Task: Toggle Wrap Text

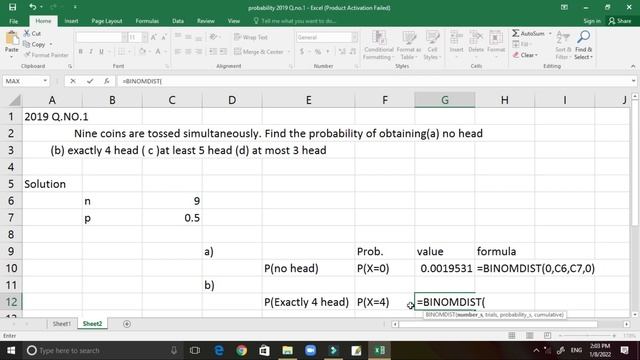Action: click(251, 37)
